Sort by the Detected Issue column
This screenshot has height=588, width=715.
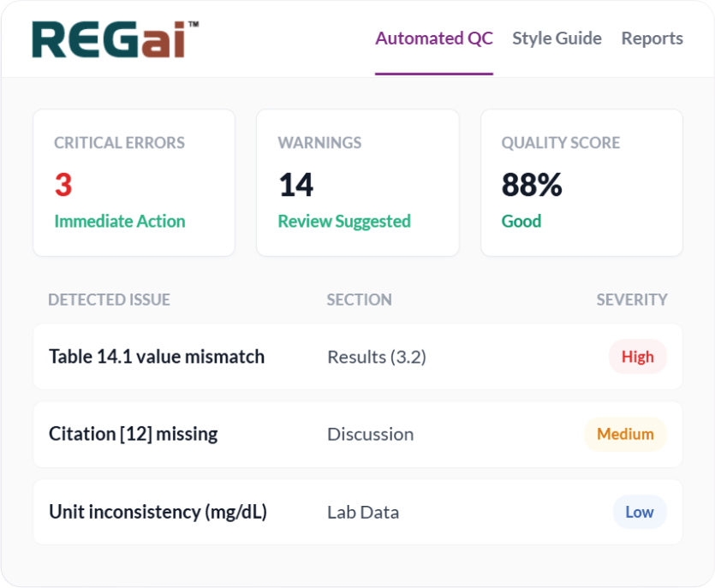[x=109, y=300]
